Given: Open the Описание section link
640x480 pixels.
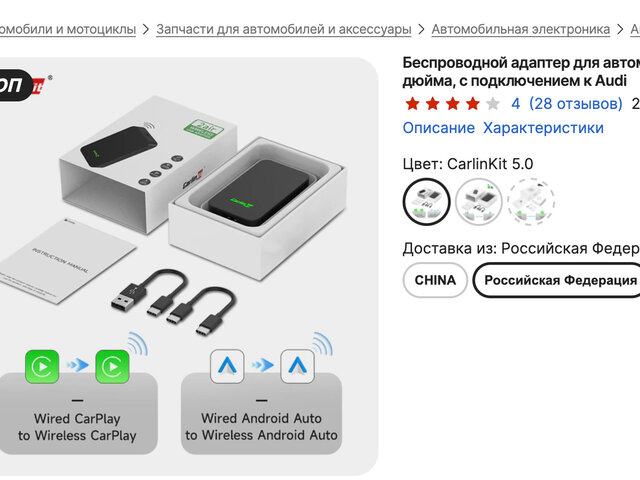Looking at the screenshot, I should coord(439,128).
